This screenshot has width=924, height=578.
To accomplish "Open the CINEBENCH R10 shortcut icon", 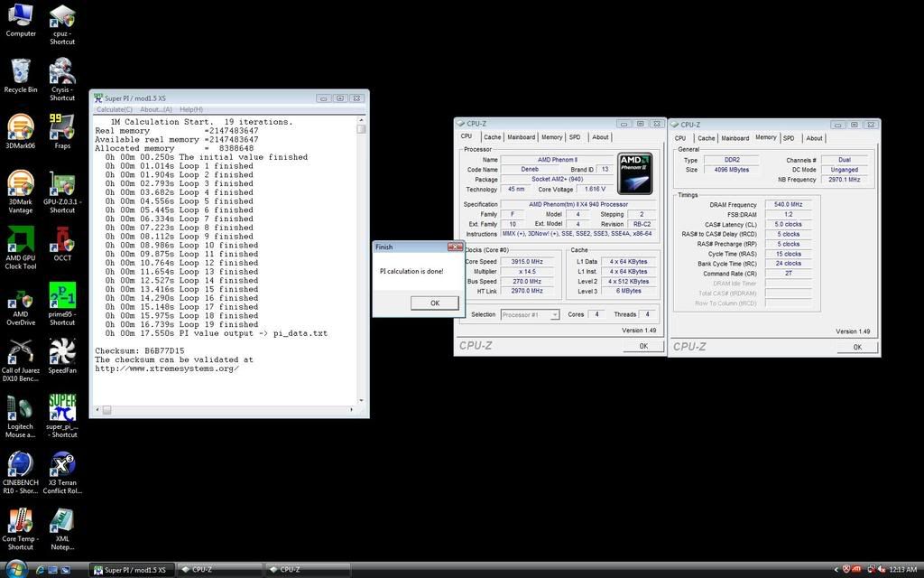I will 21,473.
